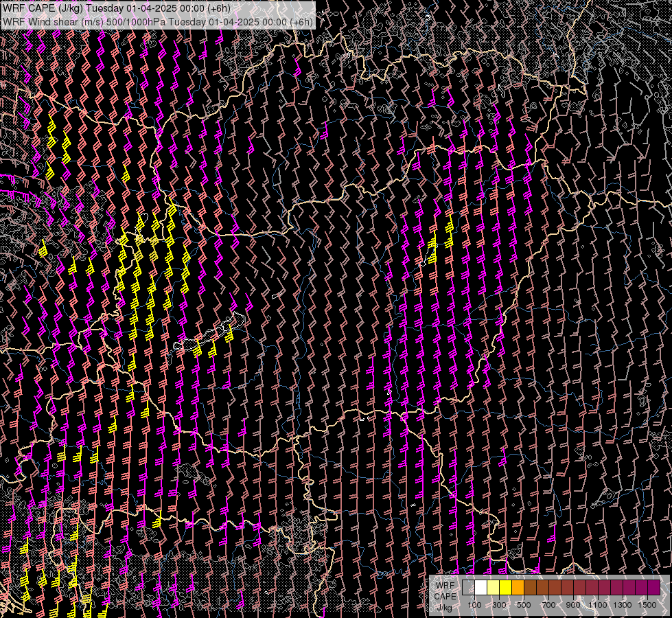
Task: Click the gray first swatch in CAPE legend
Action: [x=468, y=587]
